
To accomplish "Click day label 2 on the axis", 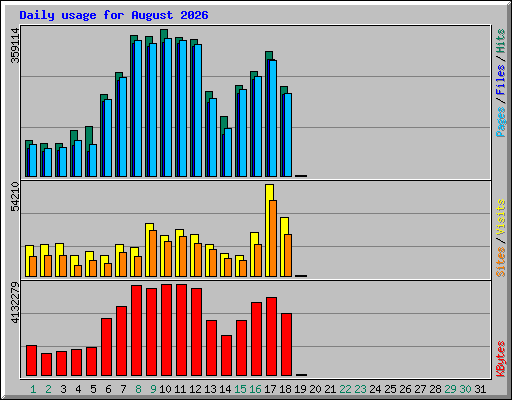I will point(48,389).
